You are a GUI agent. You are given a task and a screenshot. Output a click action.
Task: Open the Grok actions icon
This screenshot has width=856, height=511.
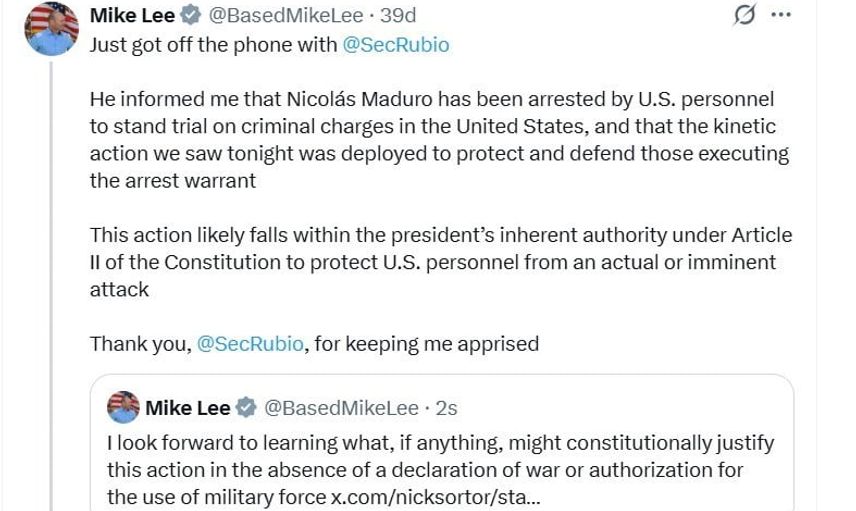744,15
